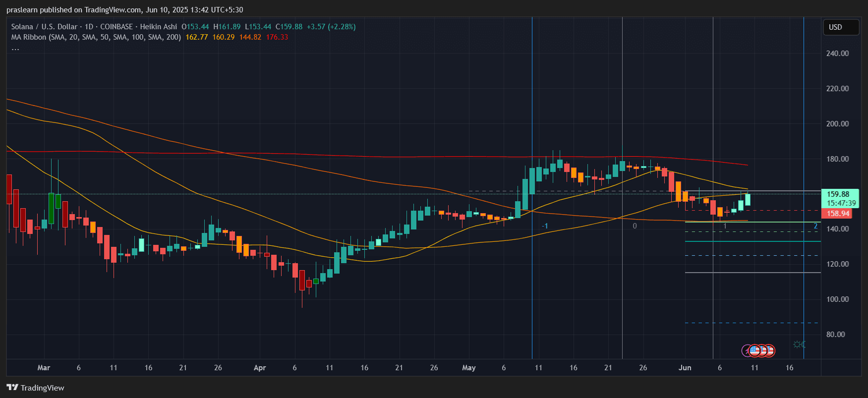Click the blue '-1' time zone label
This screenshot has height=398, width=868.
coord(544,226)
